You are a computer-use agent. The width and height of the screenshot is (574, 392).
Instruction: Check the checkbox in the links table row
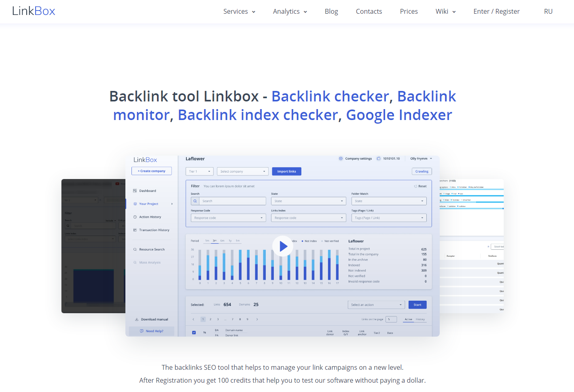click(193, 332)
